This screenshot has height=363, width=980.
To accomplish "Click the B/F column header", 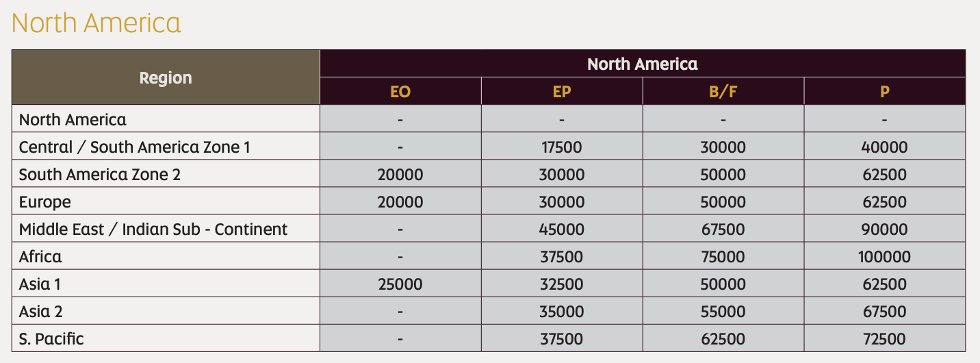I will tap(723, 92).
